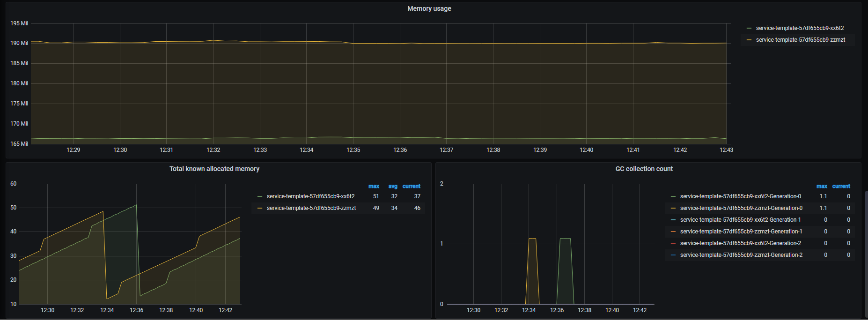Open the Memory usage panel title menu
The height and width of the screenshot is (322, 868).
tap(429, 8)
